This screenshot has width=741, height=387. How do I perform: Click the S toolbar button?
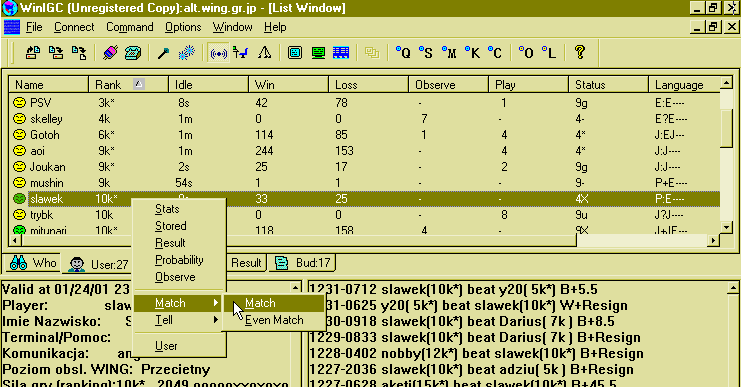pos(426,52)
